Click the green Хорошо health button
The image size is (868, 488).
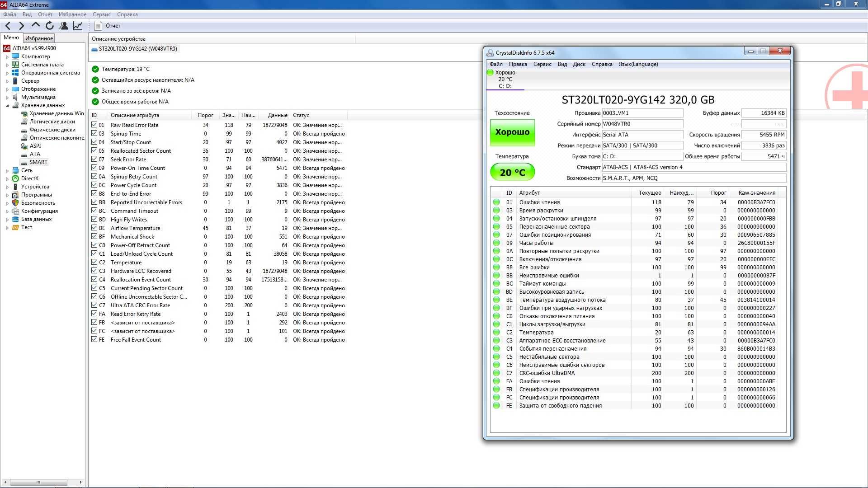[512, 132]
